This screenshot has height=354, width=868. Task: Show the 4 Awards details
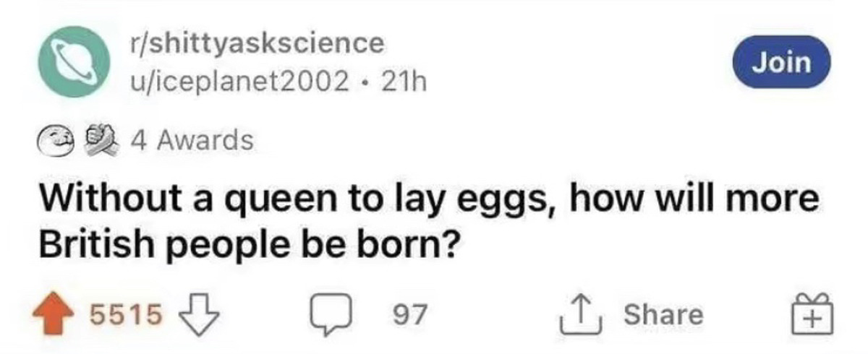tap(192, 139)
